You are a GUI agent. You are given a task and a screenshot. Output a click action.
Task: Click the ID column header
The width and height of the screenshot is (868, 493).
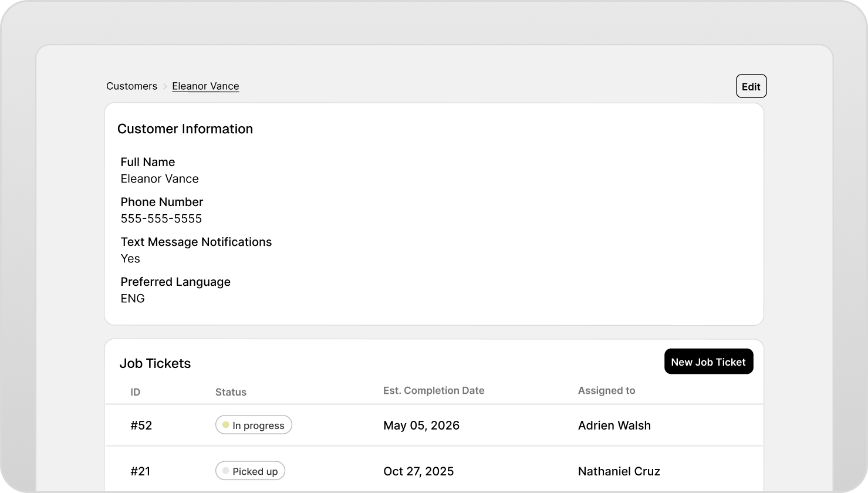pyautogui.click(x=136, y=391)
